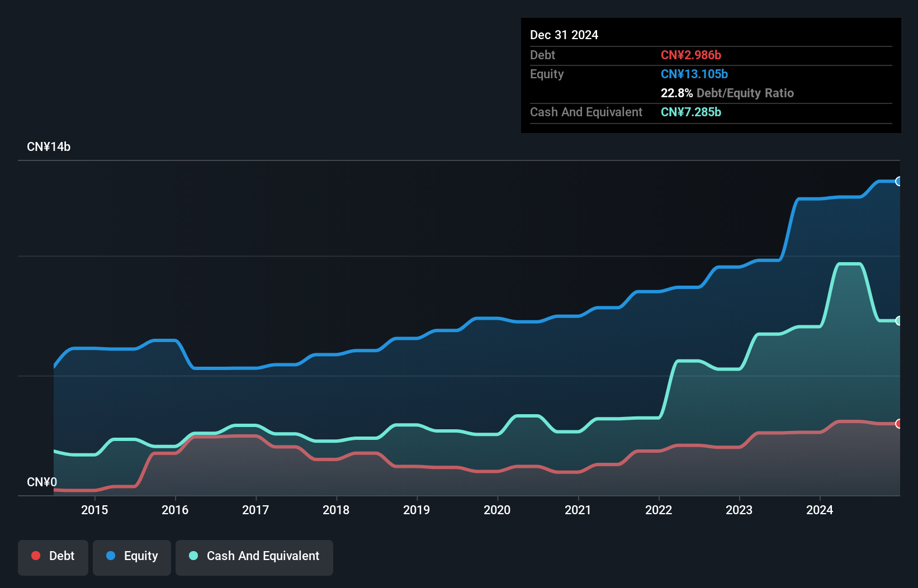
Task: Click the teal Cash endpoint marker
Action: point(898,321)
